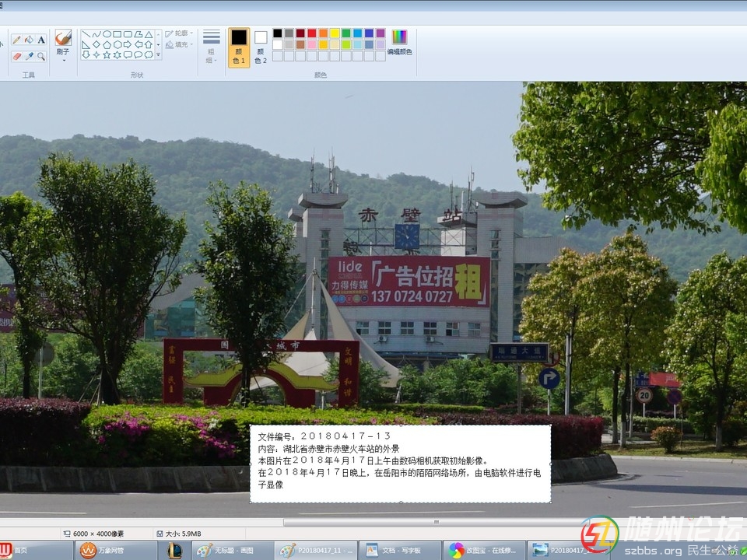
Task: Click the horizontal scrollbar below canvas
Action: click(436, 523)
